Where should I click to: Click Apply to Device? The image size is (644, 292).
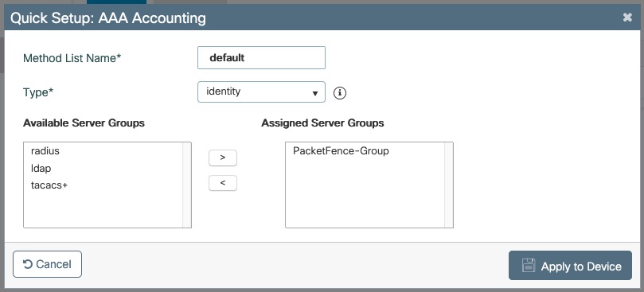(570, 265)
